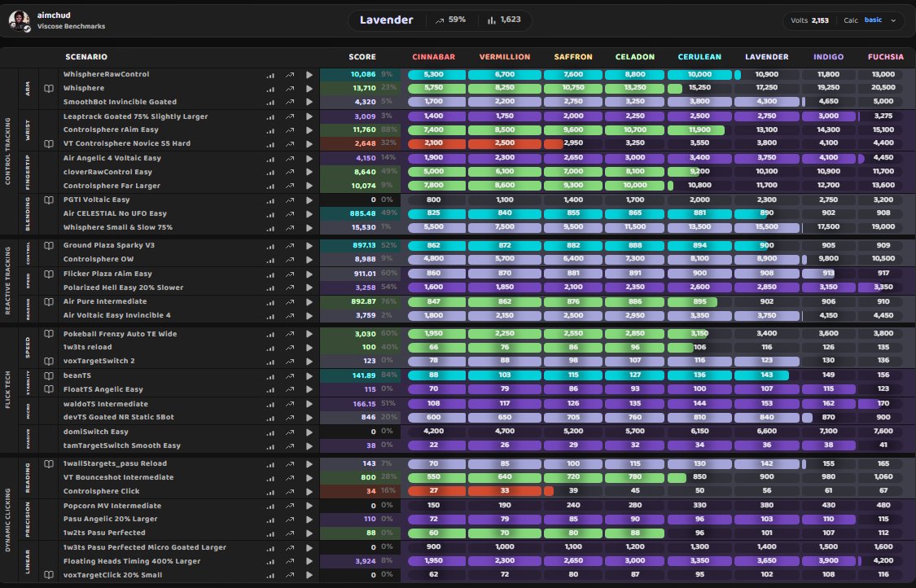The height and width of the screenshot is (588, 916).
Task: Launch domiSwitch Easy using its play icon
Action: 309,432
